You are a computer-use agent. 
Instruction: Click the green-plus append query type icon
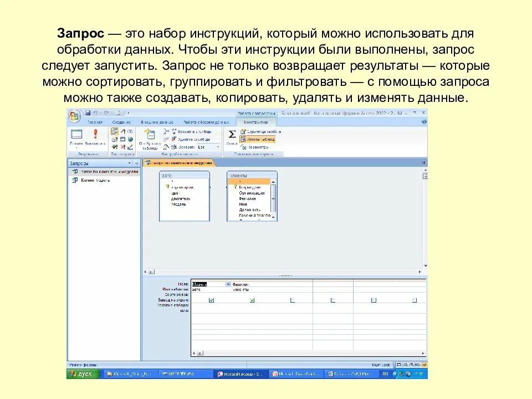(115, 147)
